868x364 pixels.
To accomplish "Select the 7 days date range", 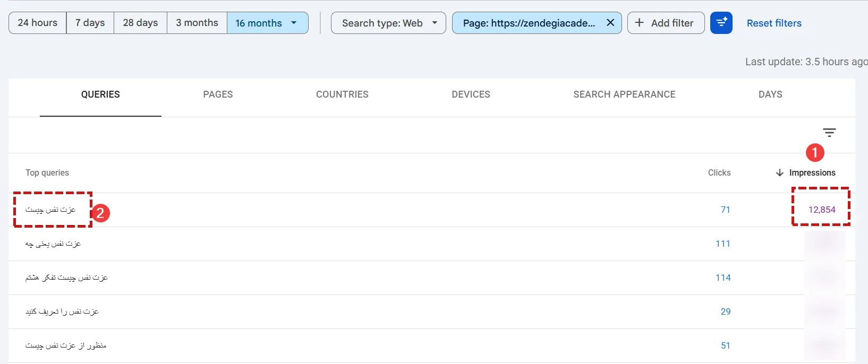I will tap(90, 23).
